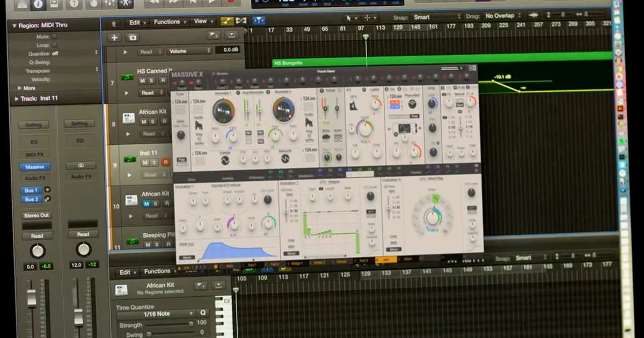
Task: Open the Volume automation parameter dropdown
Action: [189, 51]
